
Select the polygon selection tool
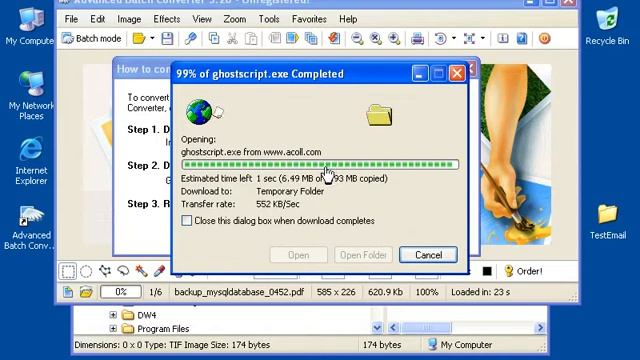point(105,271)
